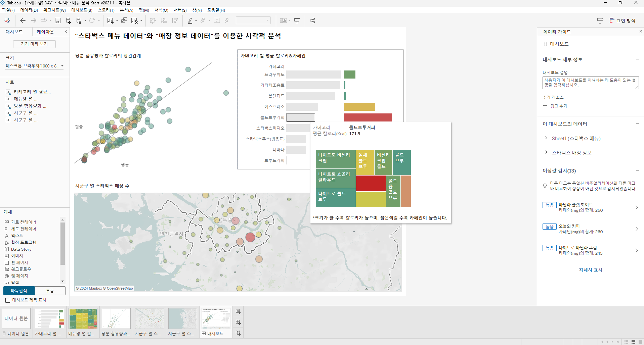Add a new dashboard tab at bottom
Screen dimensions: 644x345
click(x=238, y=322)
